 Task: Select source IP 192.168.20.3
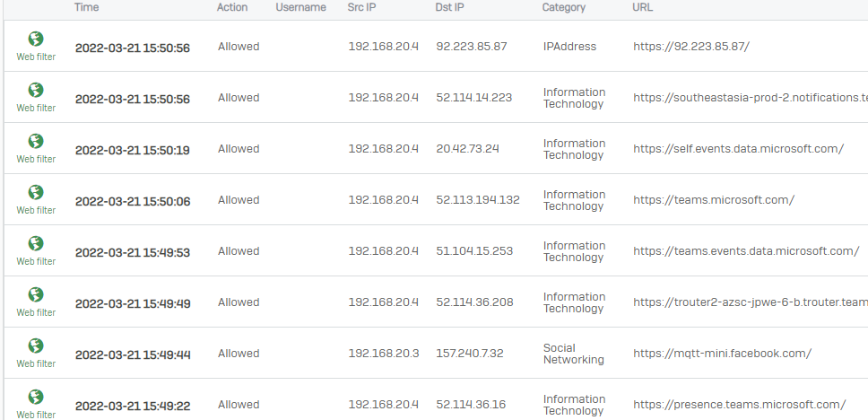[x=384, y=354]
